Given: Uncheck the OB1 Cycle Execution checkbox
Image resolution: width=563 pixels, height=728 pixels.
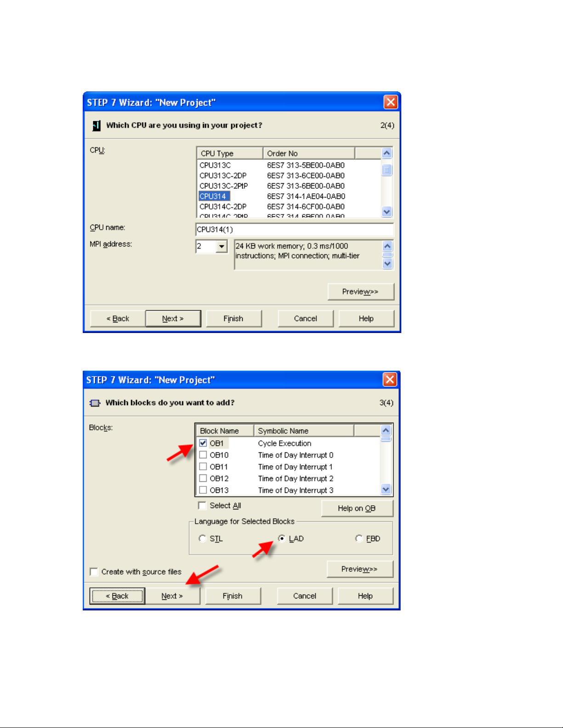Looking at the screenshot, I should coord(203,443).
